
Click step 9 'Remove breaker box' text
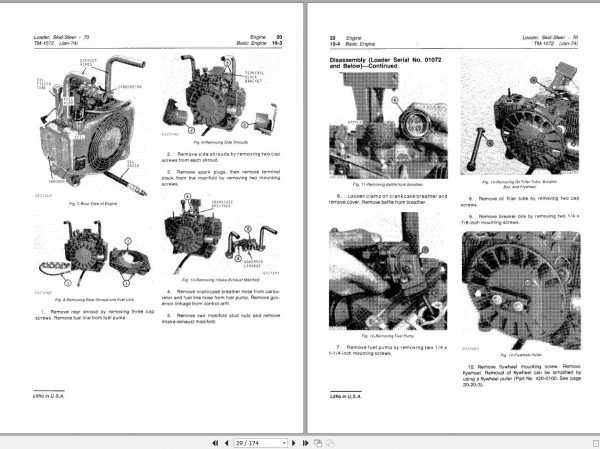pyautogui.click(x=520, y=219)
